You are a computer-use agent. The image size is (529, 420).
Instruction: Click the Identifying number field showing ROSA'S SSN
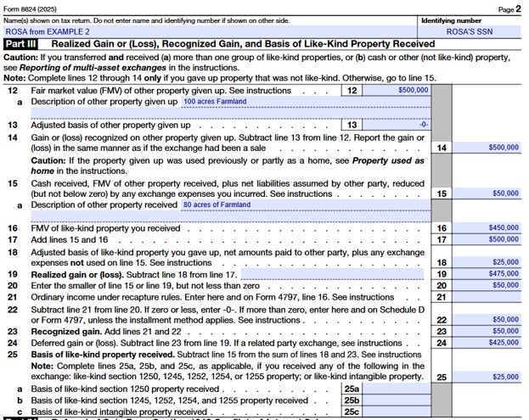(x=470, y=32)
